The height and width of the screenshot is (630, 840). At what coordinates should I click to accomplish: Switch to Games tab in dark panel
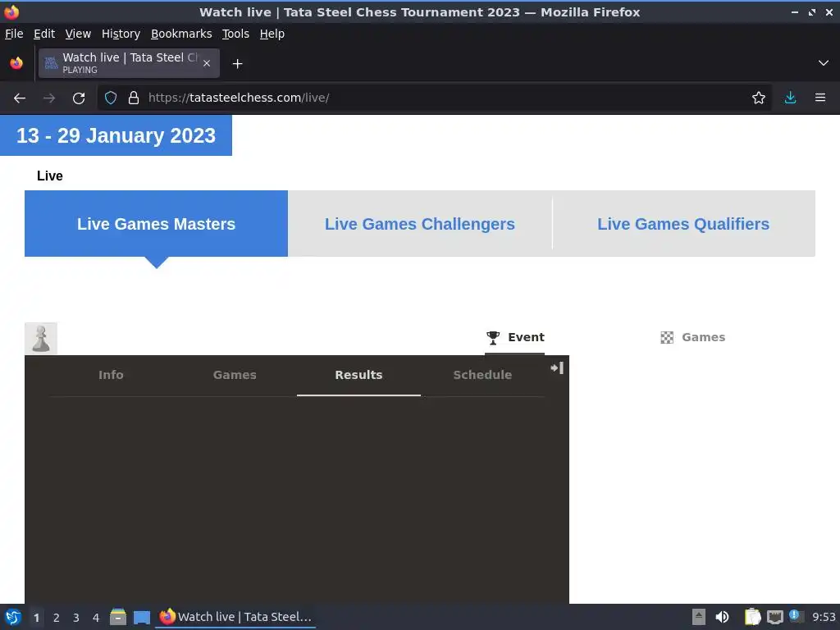click(235, 375)
